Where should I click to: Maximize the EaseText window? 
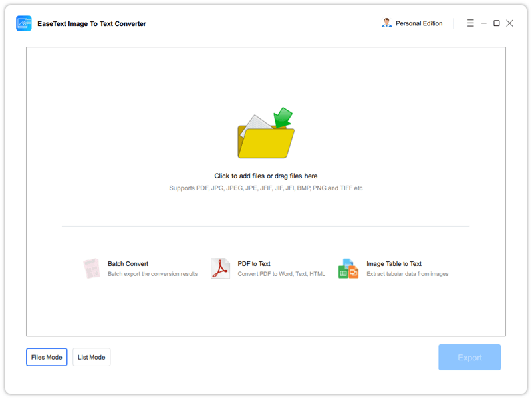tap(496, 23)
